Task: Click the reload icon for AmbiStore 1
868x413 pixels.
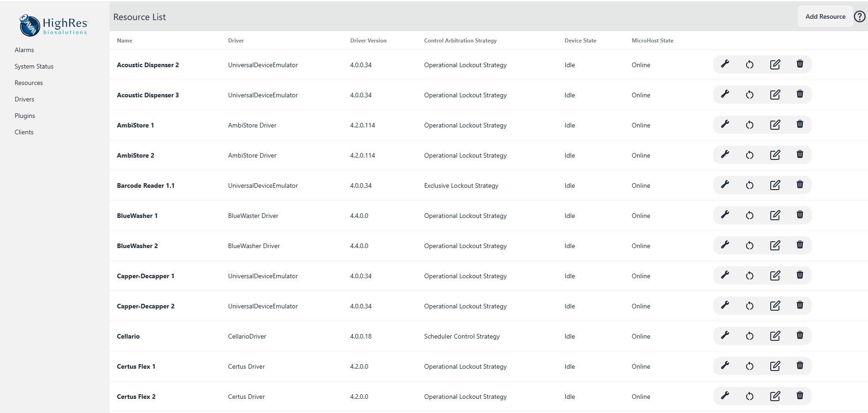Action: 750,125
